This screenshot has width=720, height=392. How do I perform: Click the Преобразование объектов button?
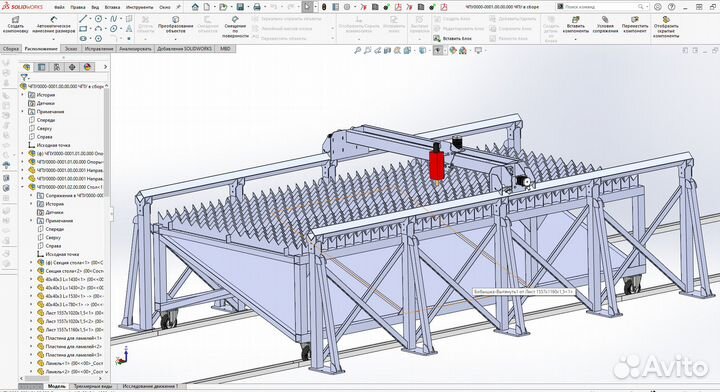pyautogui.click(x=175, y=25)
